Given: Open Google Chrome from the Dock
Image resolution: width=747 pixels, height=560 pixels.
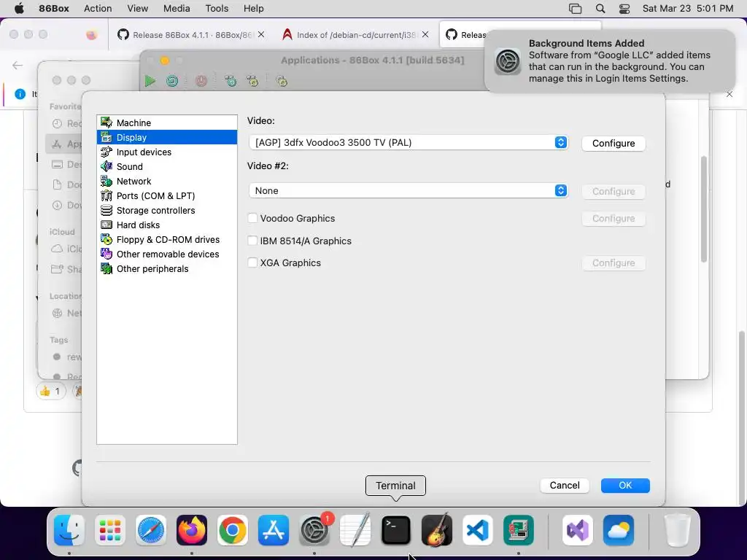Looking at the screenshot, I should tap(233, 530).
